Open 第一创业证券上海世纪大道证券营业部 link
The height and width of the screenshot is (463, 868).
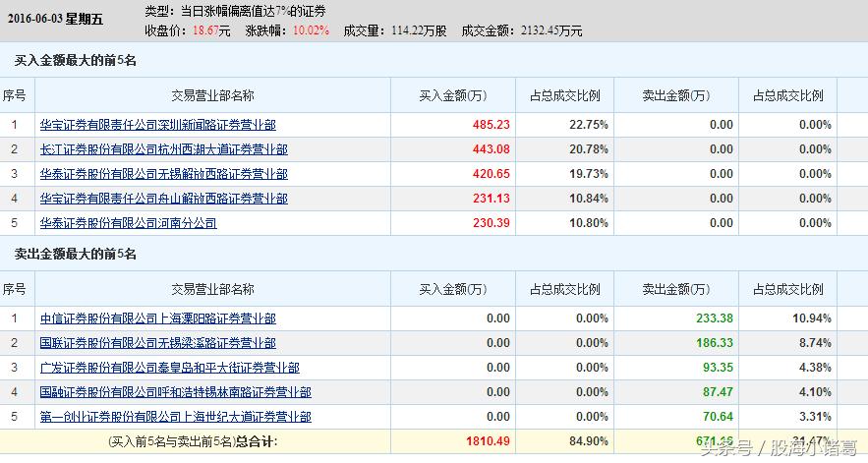[176, 417]
